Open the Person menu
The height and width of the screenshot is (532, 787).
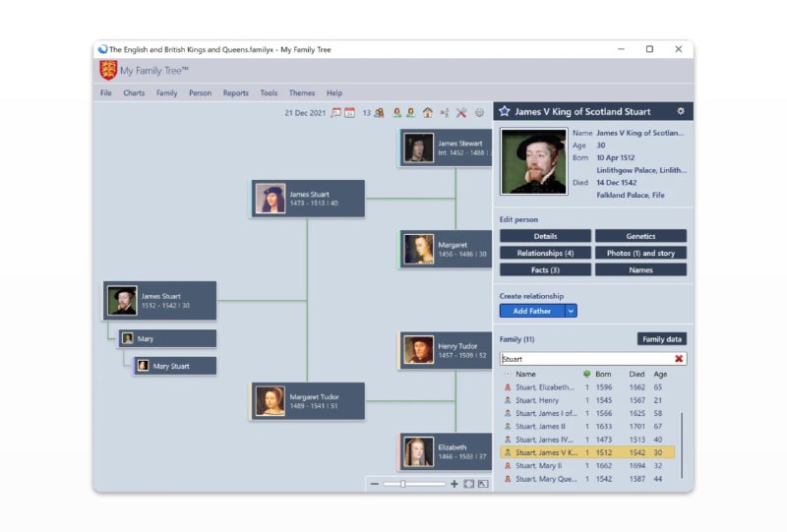click(201, 92)
